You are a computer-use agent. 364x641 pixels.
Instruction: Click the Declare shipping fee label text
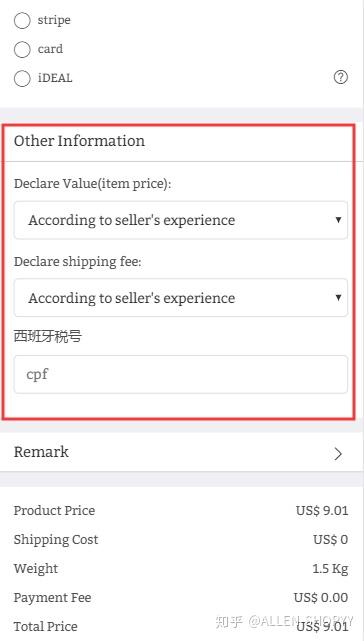tap(77, 262)
